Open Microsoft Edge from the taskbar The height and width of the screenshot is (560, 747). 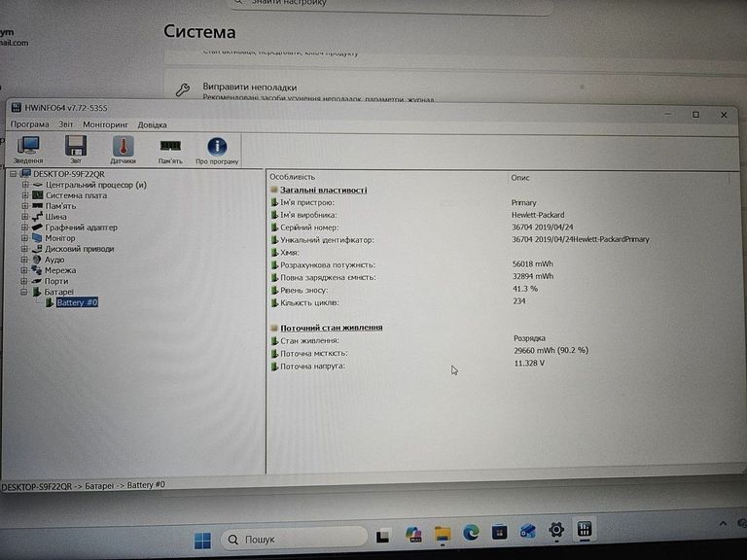[471, 532]
